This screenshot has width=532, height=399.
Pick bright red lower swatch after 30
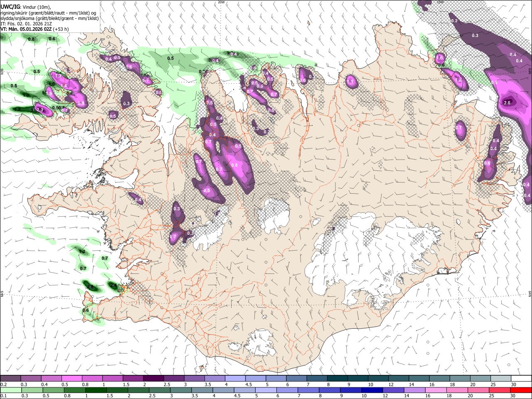click(521, 390)
